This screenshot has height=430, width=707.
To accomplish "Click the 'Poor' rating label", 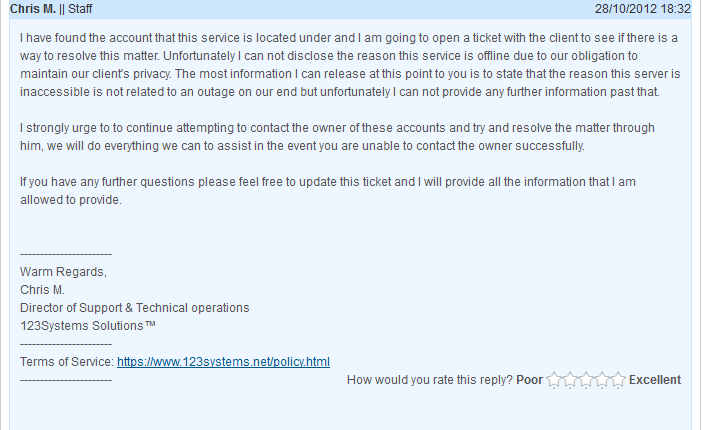I will point(529,380).
